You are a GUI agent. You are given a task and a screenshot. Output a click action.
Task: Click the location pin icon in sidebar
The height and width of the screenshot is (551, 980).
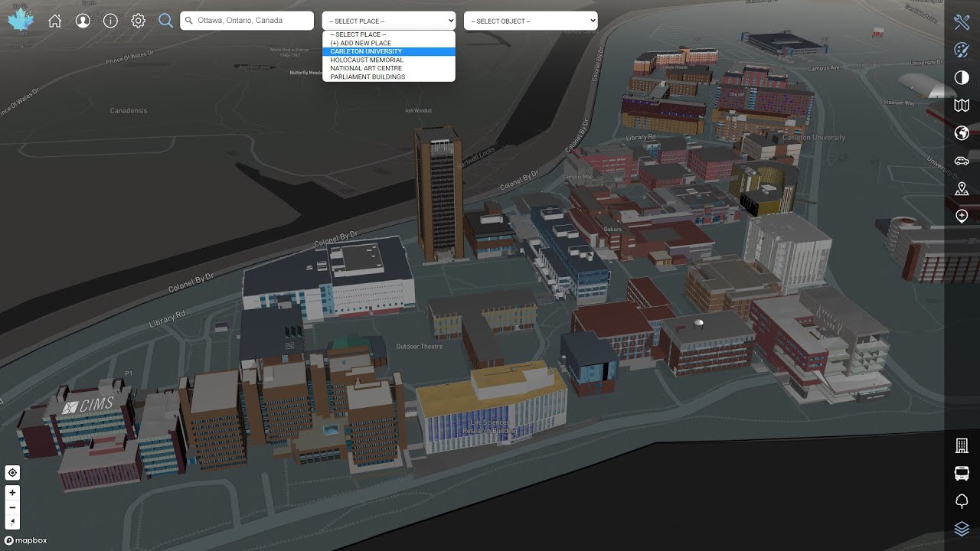click(962, 188)
